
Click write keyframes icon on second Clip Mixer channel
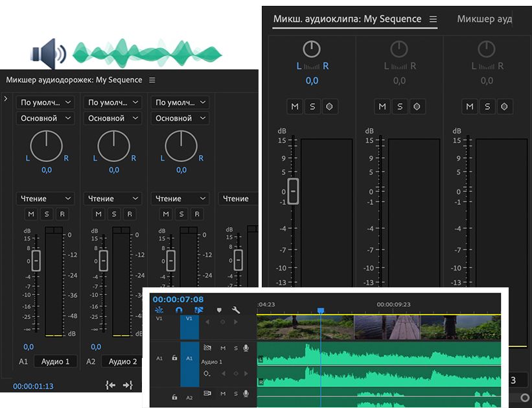417,106
